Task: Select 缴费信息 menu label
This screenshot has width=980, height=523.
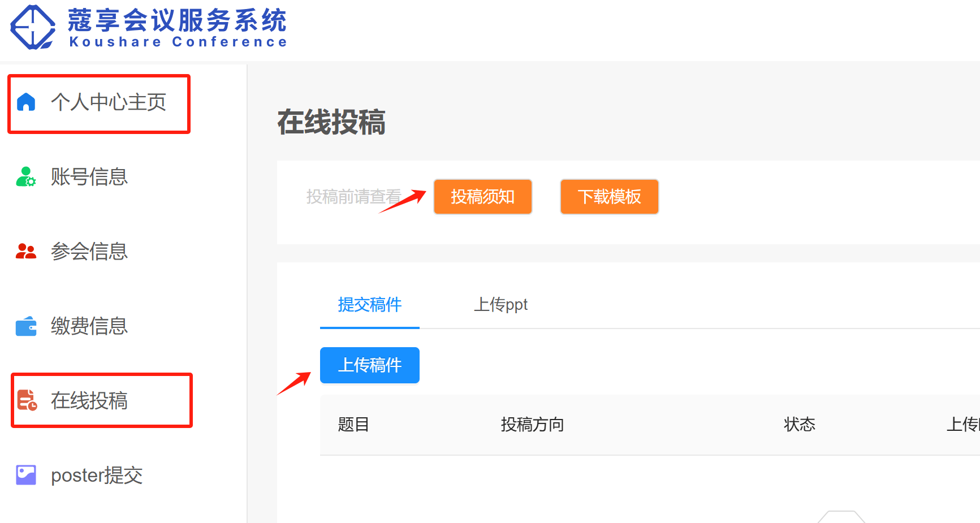Action: pyautogui.click(x=89, y=326)
